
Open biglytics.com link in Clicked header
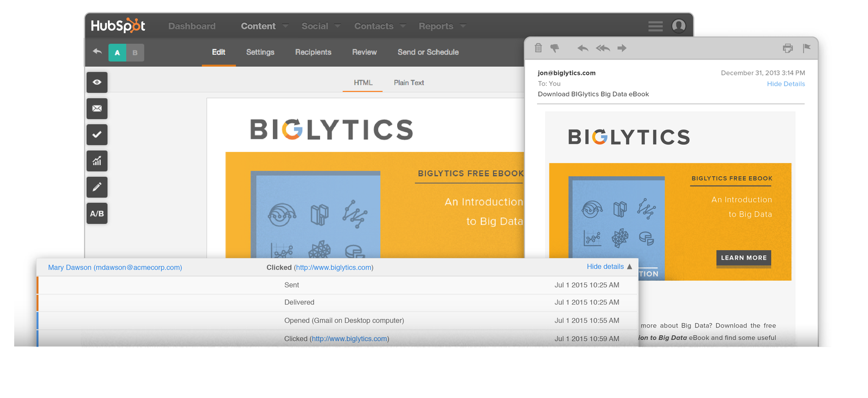click(334, 267)
